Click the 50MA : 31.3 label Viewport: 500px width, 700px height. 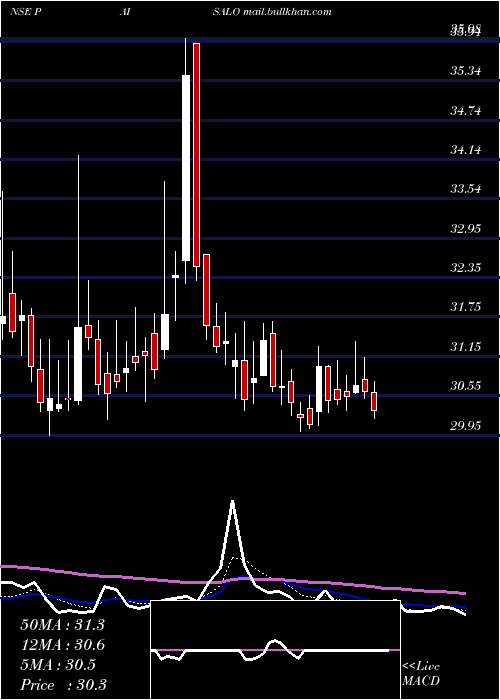pos(62,624)
